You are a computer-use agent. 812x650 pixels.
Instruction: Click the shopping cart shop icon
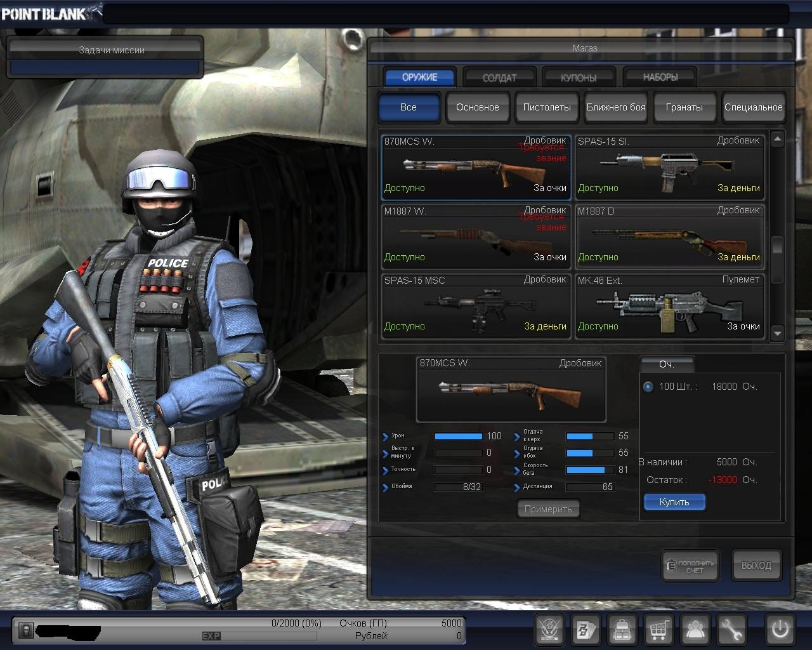[x=658, y=630]
